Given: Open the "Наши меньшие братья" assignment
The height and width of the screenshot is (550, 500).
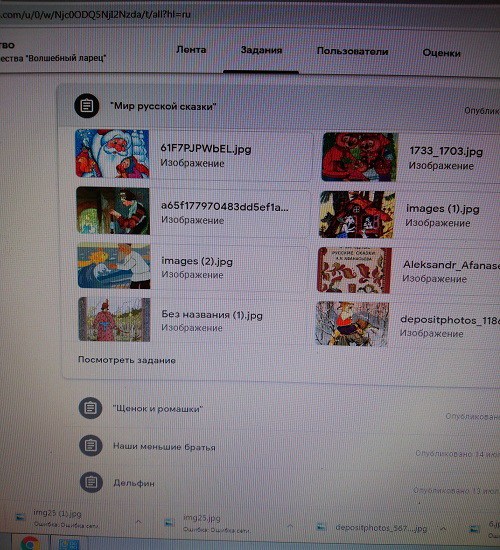Looking at the screenshot, I should pos(164,447).
